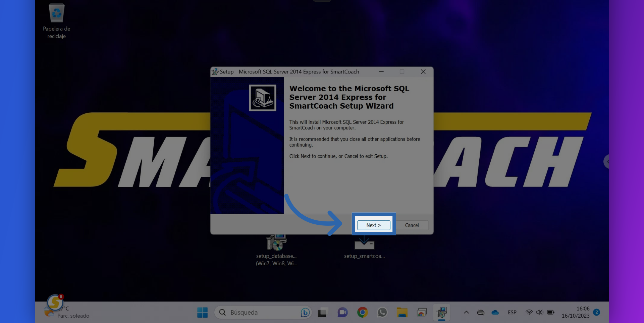Screen dimensions: 644x323
Task: Open the Windows Start menu
Action: coord(202,313)
